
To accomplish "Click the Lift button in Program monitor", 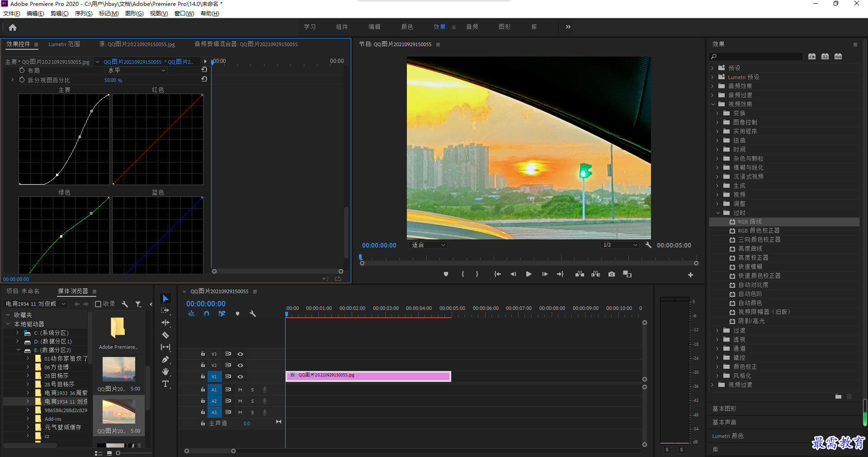I will (x=580, y=274).
